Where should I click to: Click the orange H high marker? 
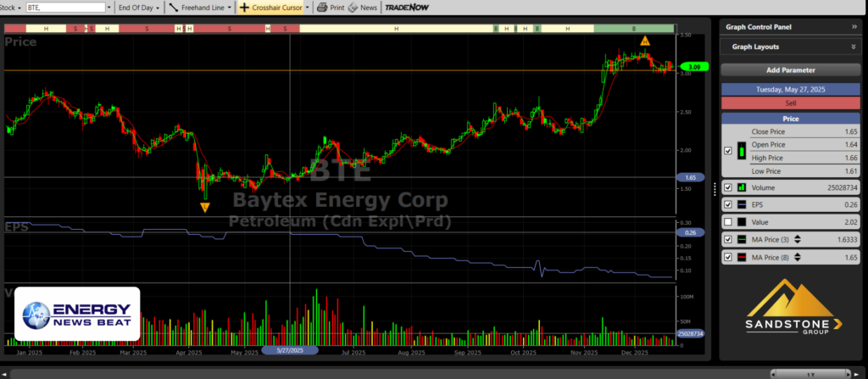tap(645, 41)
